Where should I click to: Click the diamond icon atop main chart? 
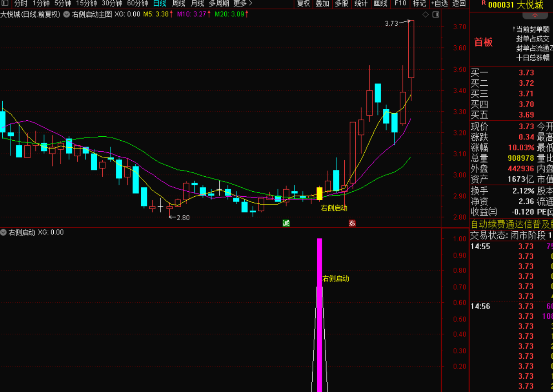pos(426,15)
